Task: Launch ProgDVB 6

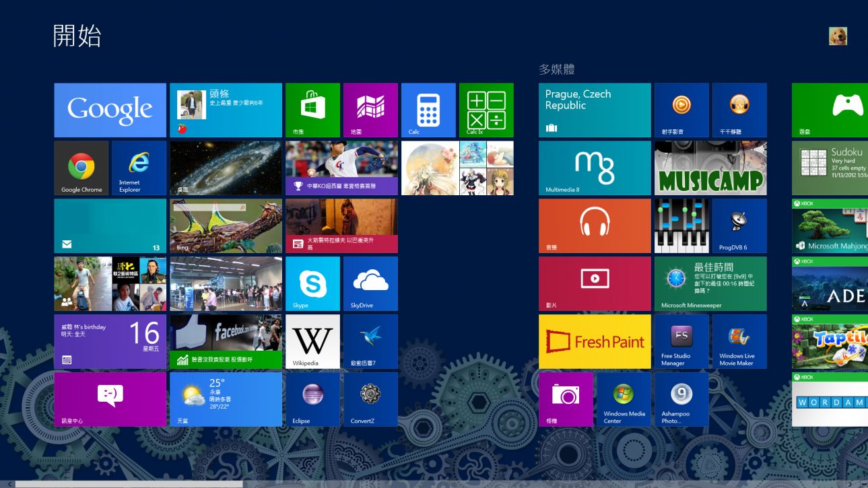Action: pos(739,225)
